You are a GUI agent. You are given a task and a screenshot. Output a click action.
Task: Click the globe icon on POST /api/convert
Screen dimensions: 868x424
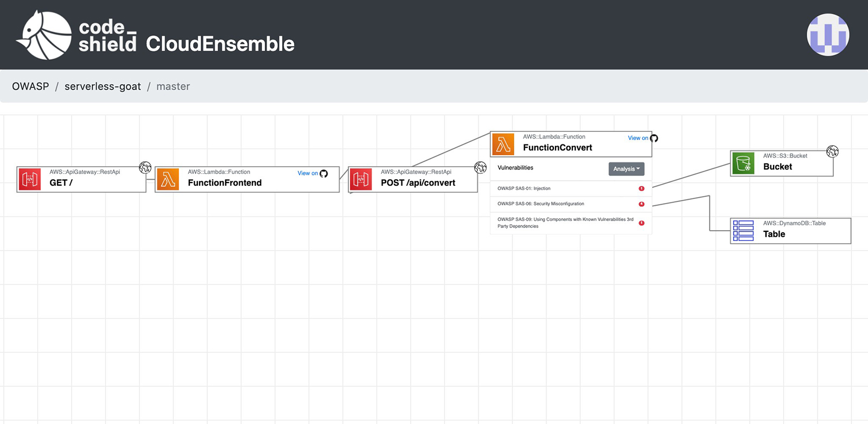tap(480, 168)
